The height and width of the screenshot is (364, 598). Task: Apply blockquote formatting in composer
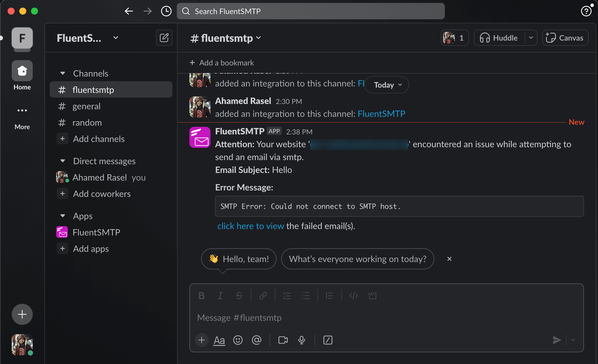(x=329, y=296)
